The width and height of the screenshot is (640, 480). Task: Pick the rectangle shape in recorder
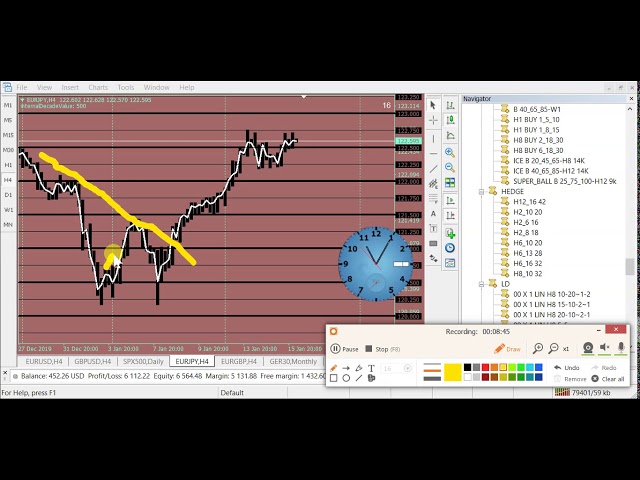tap(334, 378)
